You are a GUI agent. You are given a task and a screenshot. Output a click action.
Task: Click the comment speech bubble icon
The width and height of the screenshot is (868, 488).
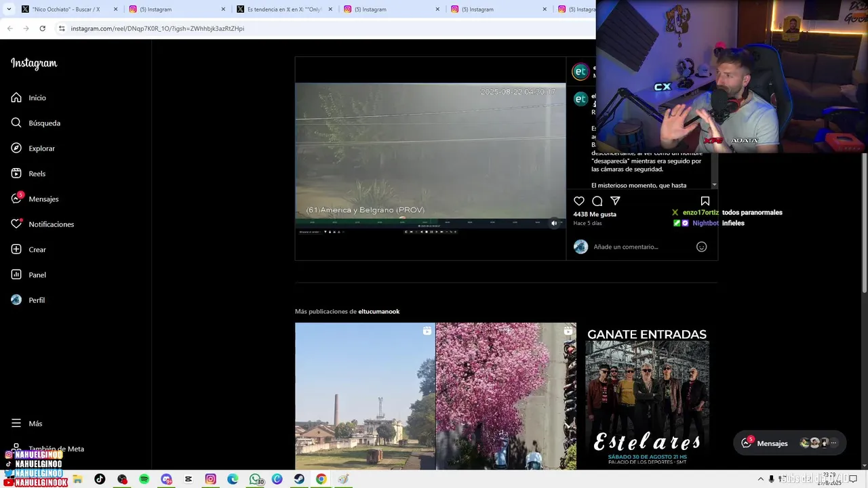[x=597, y=201]
